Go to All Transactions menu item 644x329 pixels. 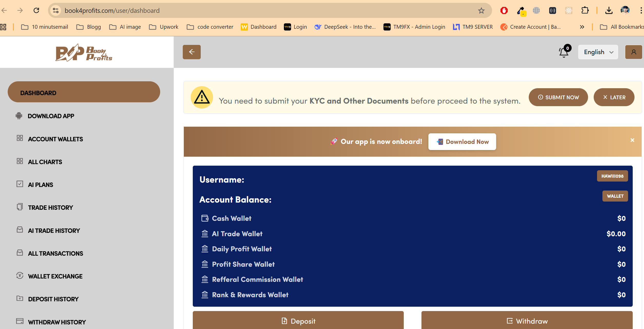point(55,253)
